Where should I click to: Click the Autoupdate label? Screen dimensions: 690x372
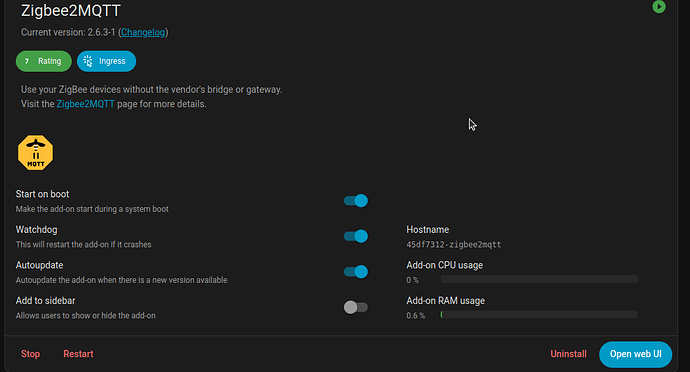point(40,265)
